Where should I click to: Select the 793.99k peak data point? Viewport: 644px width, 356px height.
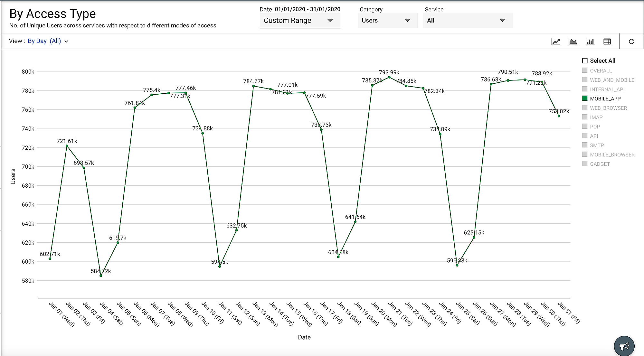(x=389, y=77)
